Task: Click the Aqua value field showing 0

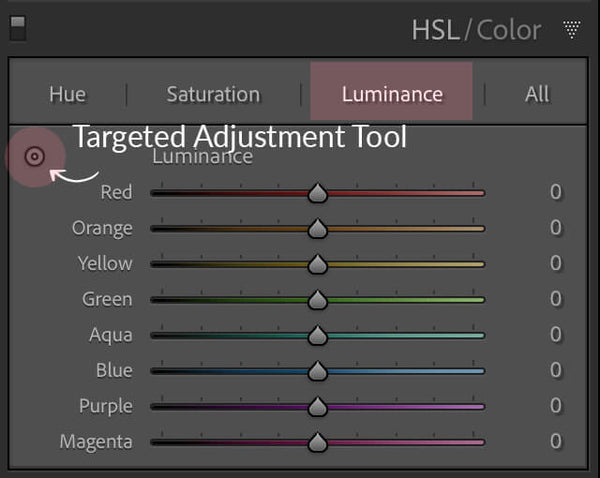Action: click(x=556, y=334)
